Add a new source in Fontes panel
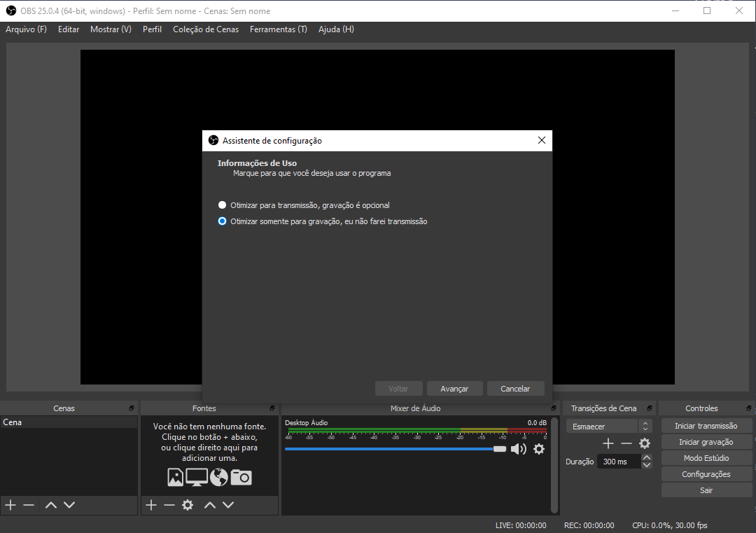 (x=151, y=505)
